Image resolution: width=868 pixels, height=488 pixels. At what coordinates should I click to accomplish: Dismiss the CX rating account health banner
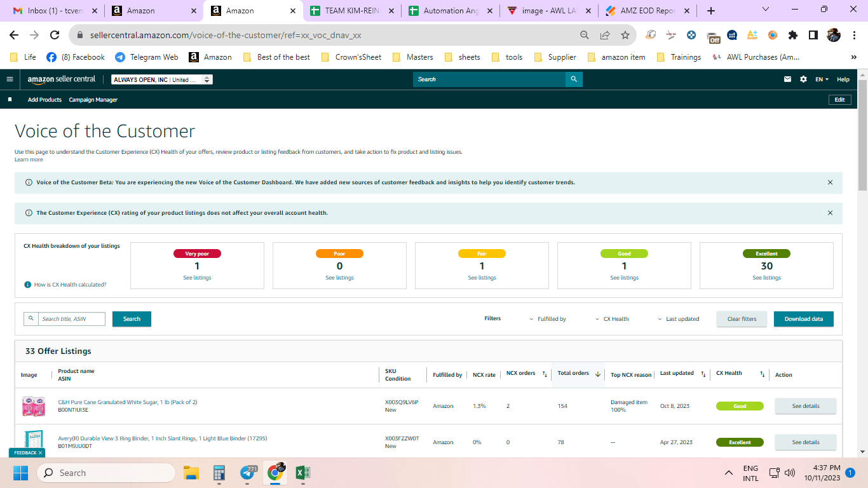[830, 213]
